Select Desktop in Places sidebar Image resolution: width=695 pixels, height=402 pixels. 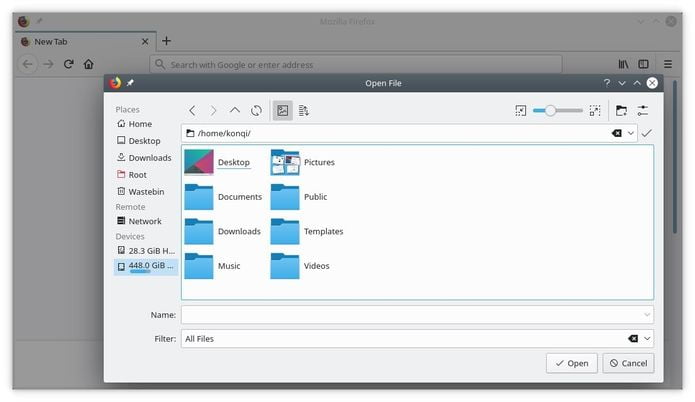(145, 141)
